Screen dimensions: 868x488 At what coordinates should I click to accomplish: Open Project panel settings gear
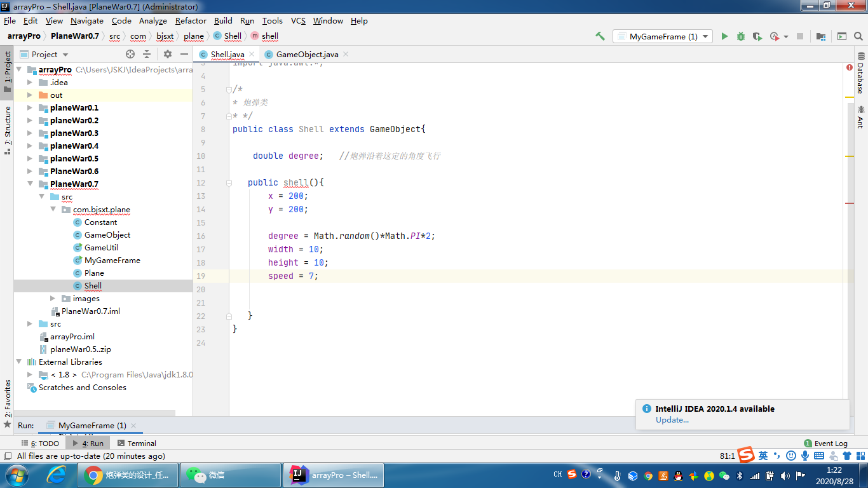(x=168, y=54)
